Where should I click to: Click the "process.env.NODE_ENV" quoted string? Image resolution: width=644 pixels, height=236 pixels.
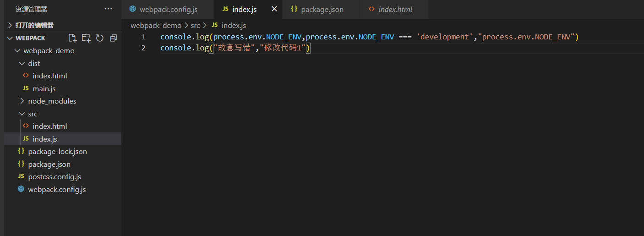tap(526, 37)
